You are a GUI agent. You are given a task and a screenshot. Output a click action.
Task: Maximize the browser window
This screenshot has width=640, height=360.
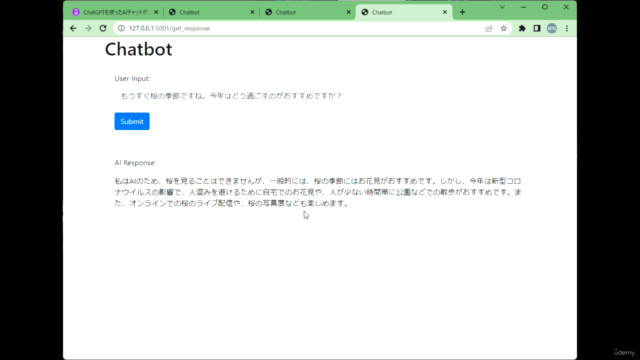[544, 7]
